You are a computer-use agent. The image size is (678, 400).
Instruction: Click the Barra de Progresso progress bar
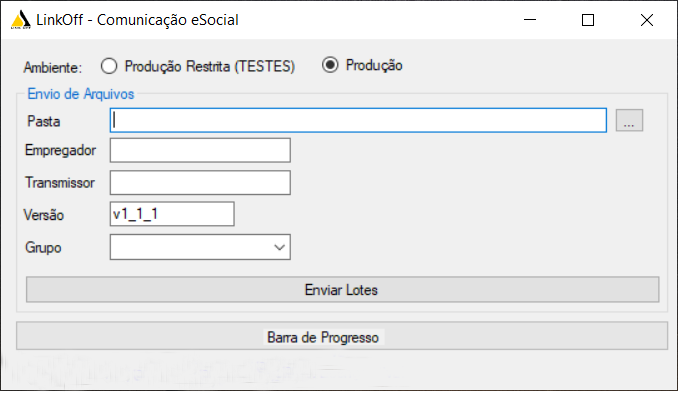pyautogui.click(x=342, y=336)
